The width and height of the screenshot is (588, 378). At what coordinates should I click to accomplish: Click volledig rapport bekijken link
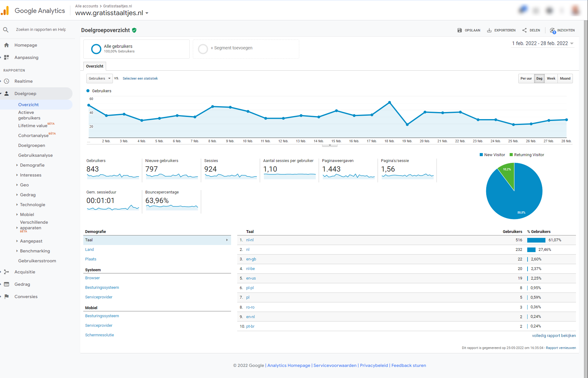[x=554, y=336]
